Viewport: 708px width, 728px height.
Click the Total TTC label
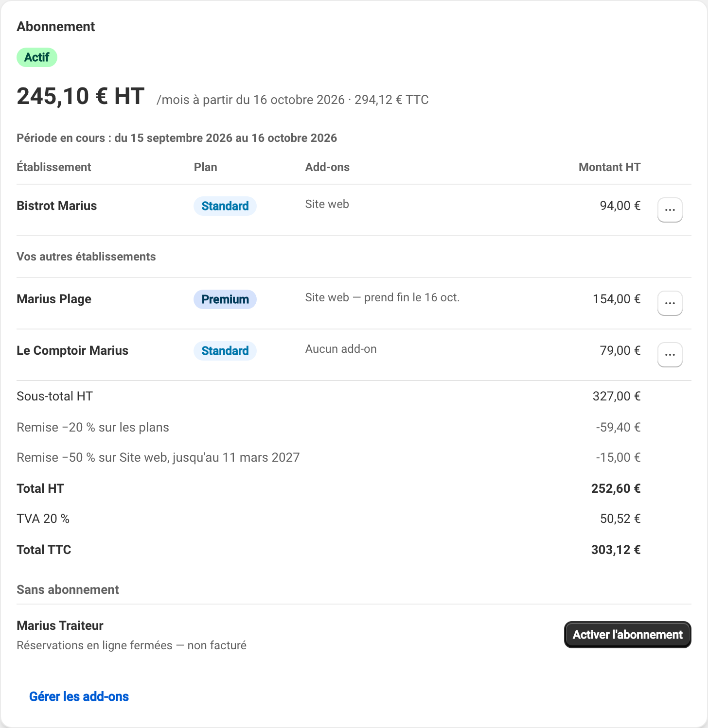[44, 550]
